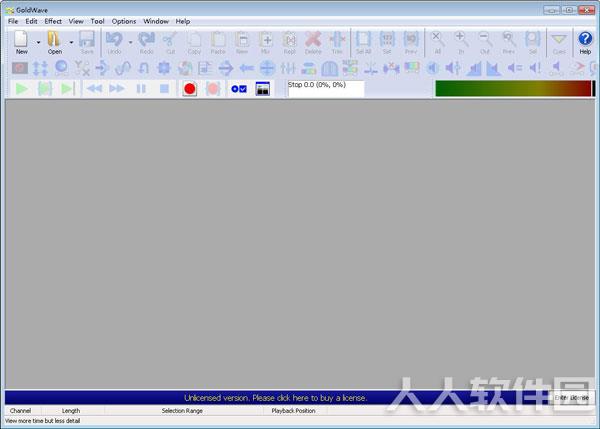Click the up-down arrows effect icon
This screenshot has width=600, height=429.
(40, 68)
